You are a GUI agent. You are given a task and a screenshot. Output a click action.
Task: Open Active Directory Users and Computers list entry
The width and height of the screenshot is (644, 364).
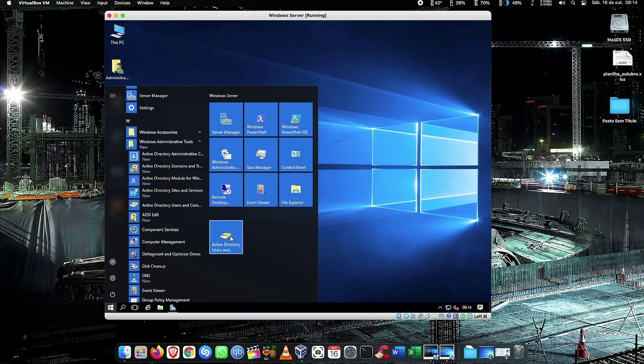point(165,205)
